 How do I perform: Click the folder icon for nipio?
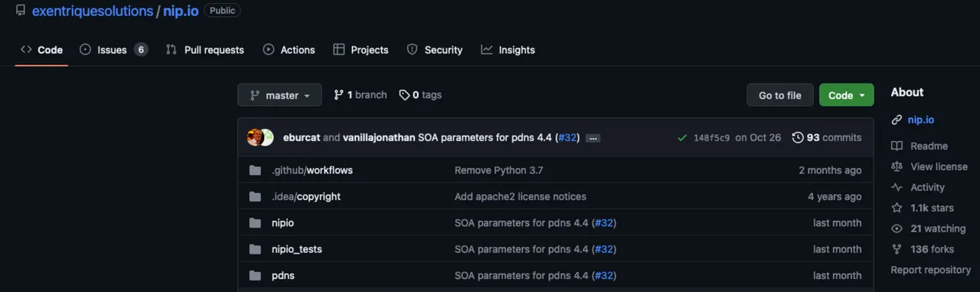click(255, 223)
